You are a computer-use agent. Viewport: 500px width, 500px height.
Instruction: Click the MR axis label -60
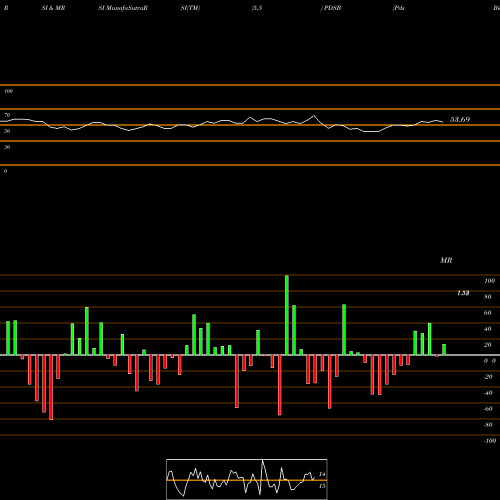point(488,409)
